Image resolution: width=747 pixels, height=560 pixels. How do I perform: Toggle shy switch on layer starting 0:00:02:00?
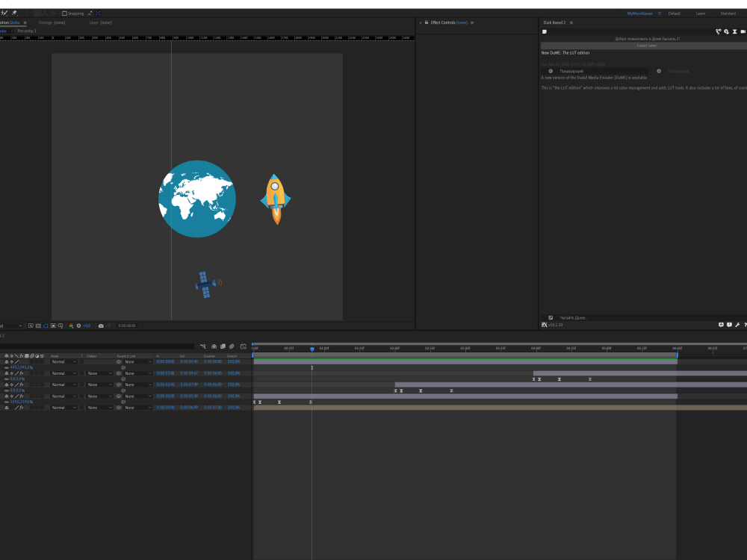[x=6, y=385]
